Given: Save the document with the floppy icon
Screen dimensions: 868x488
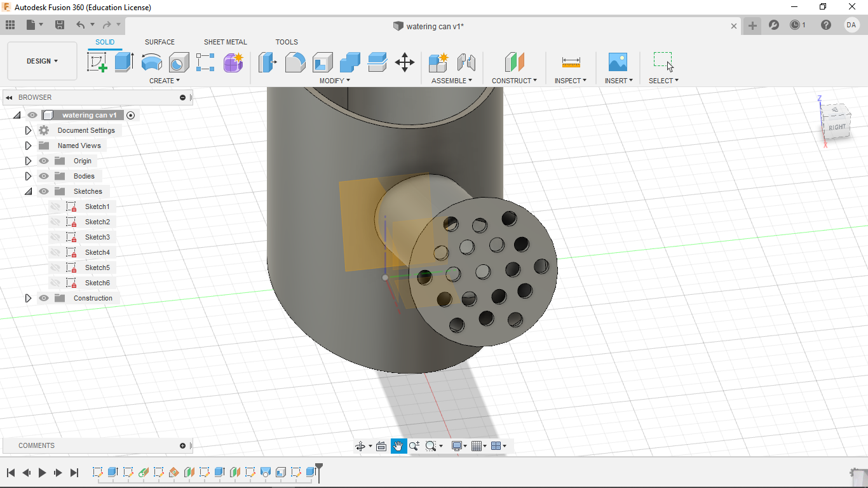Looking at the screenshot, I should click(x=60, y=25).
